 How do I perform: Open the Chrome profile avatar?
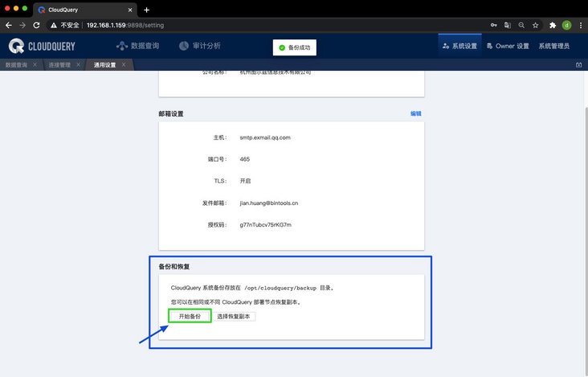566,25
